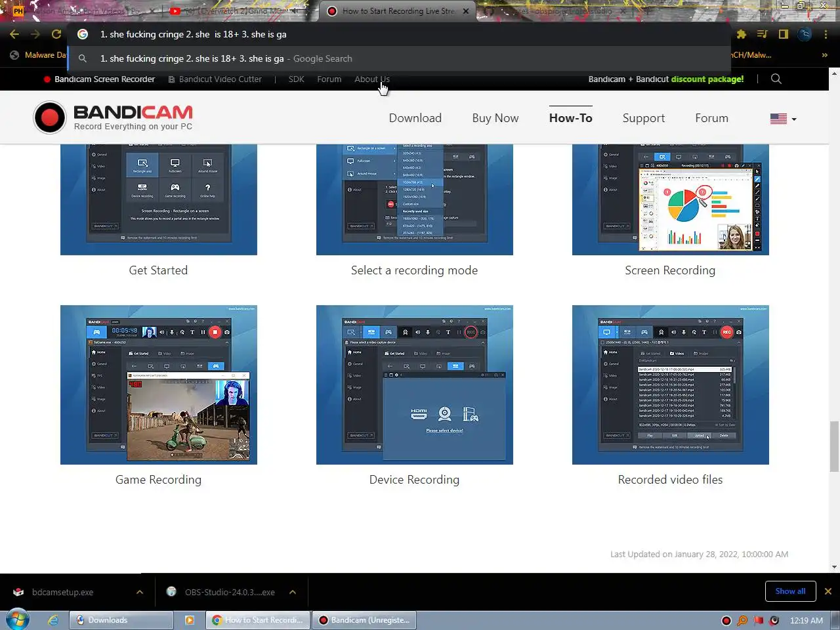The image size is (840, 630).
Task: Open the US flag language dropdown
Action: tap(783, 119)
